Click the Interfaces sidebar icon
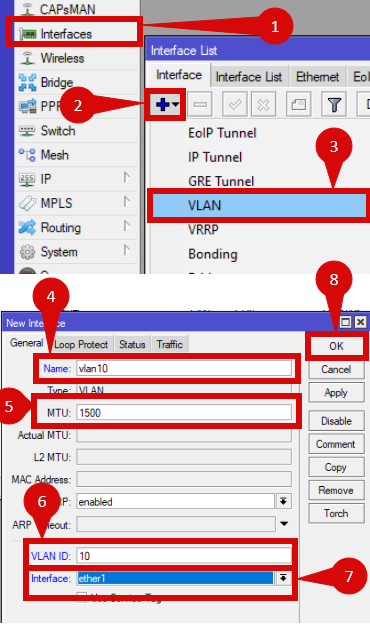 point(28,35)
